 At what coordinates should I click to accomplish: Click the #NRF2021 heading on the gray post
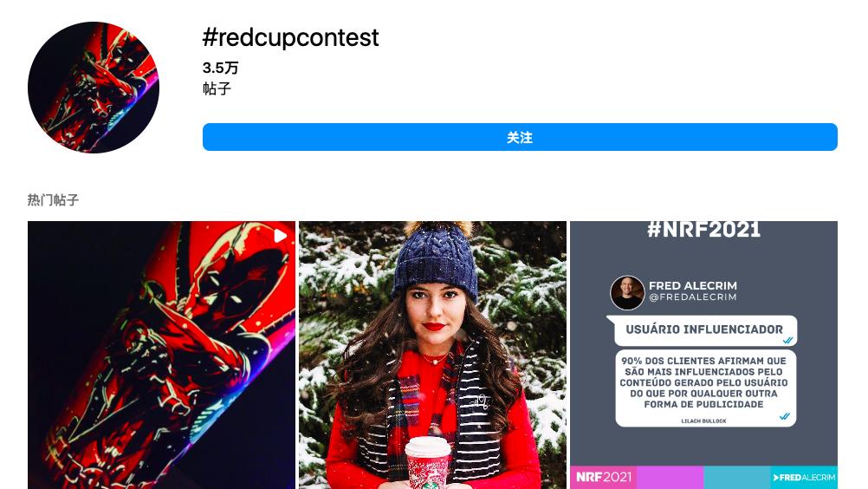(x=703, y=229)
